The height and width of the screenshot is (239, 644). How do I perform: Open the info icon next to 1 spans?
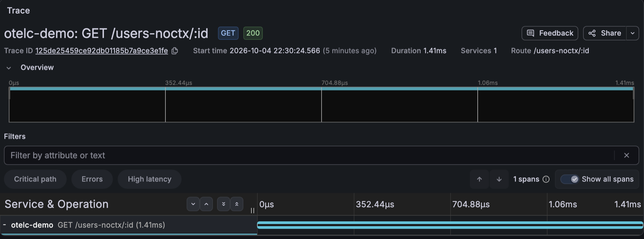click(546, 179)
